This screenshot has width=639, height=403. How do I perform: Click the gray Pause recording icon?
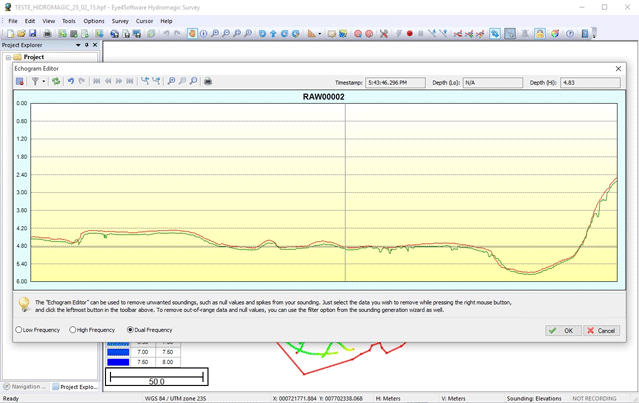421,34
